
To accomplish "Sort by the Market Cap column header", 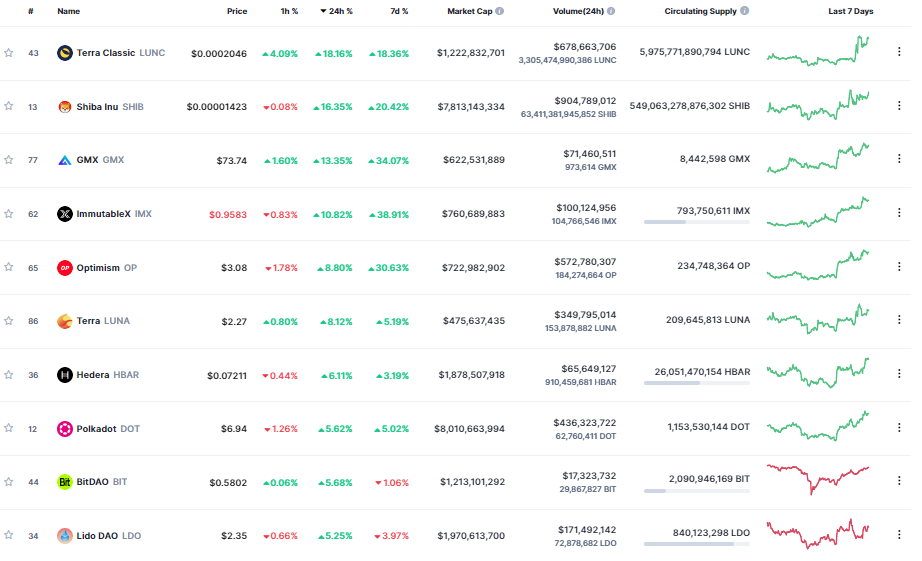I will coord(470,11).
